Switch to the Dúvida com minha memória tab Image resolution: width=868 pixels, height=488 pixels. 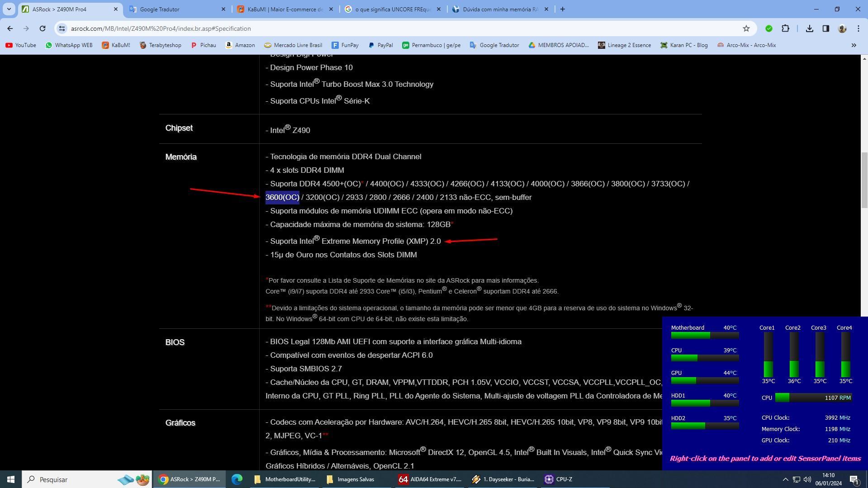click(x=500, y=9)
